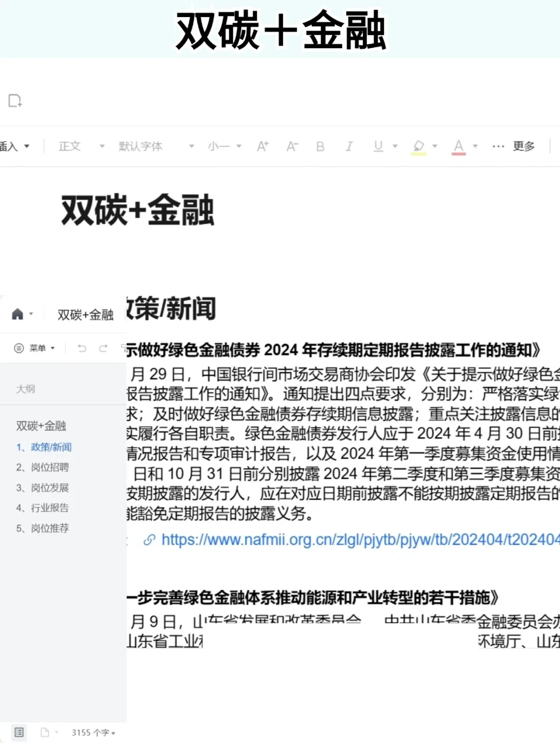The width and height of the screenshot is (560, 748).
Task: Click the home icon in the sidebar
Action: pos(18,314)
